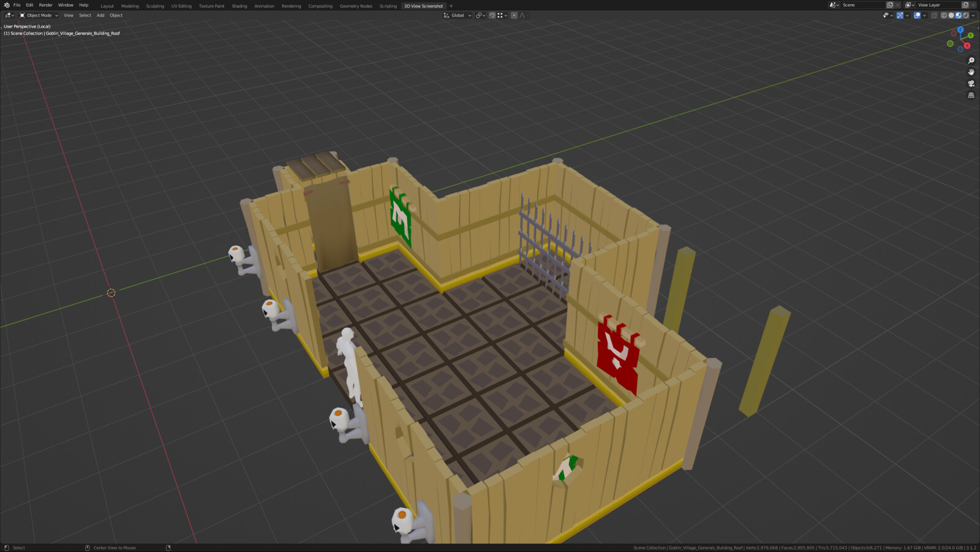Screen dimensions: 980x552
Task: Switch to rendered viewport shading
Action: 966,15
